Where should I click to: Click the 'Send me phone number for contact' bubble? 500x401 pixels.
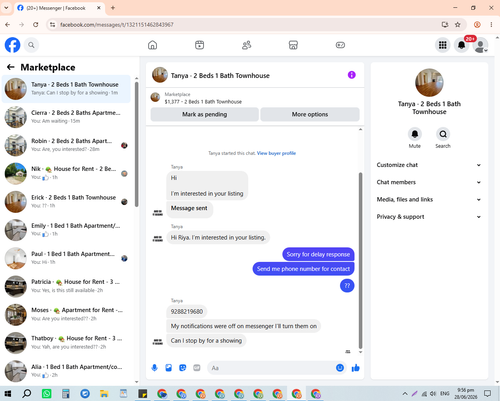tap(303, 269)
